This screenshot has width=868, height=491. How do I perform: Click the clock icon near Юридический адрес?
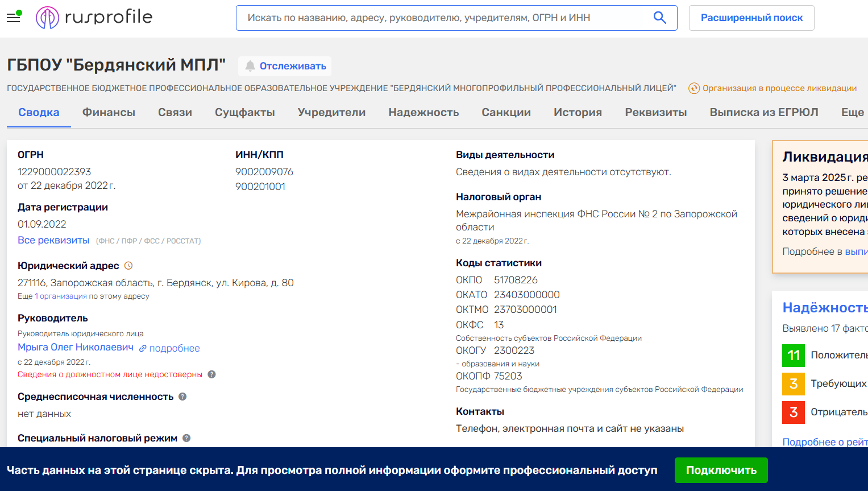[128, 266]
